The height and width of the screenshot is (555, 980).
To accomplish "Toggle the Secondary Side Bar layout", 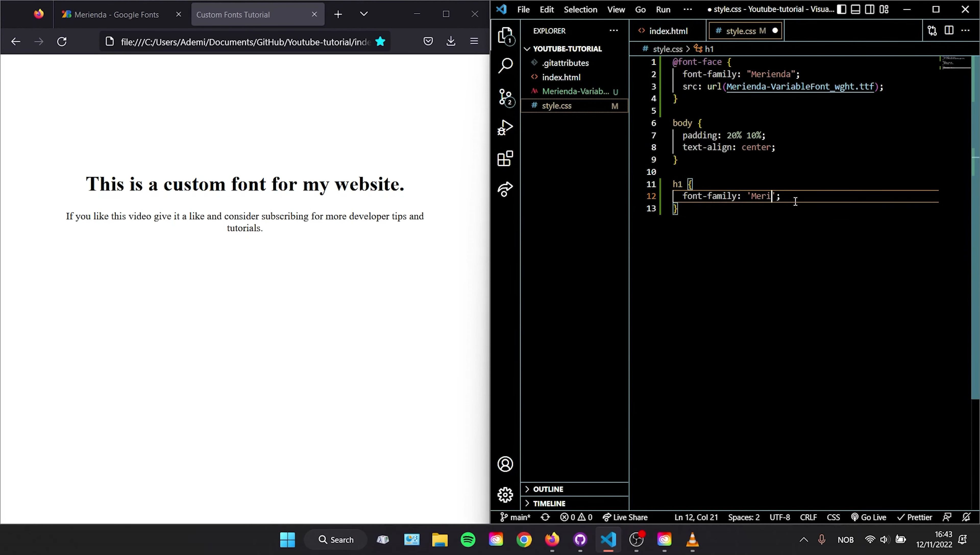I will 869,9.
